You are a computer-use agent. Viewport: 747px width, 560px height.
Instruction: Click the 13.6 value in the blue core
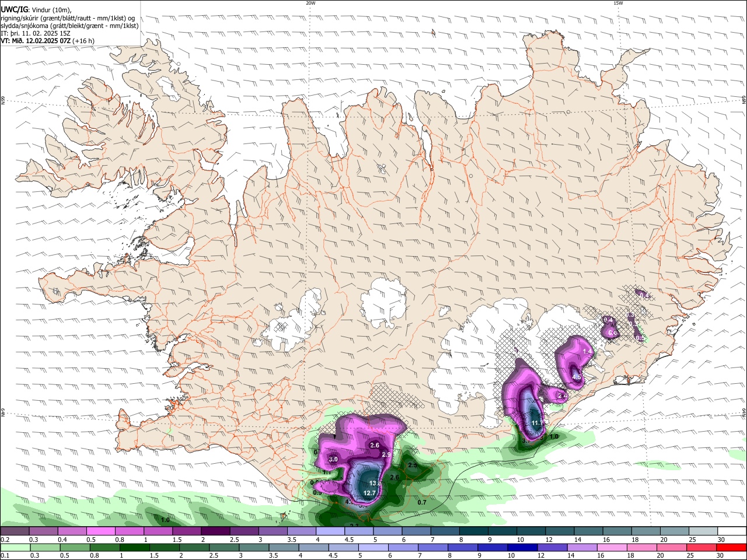click(x=375, y=483)
